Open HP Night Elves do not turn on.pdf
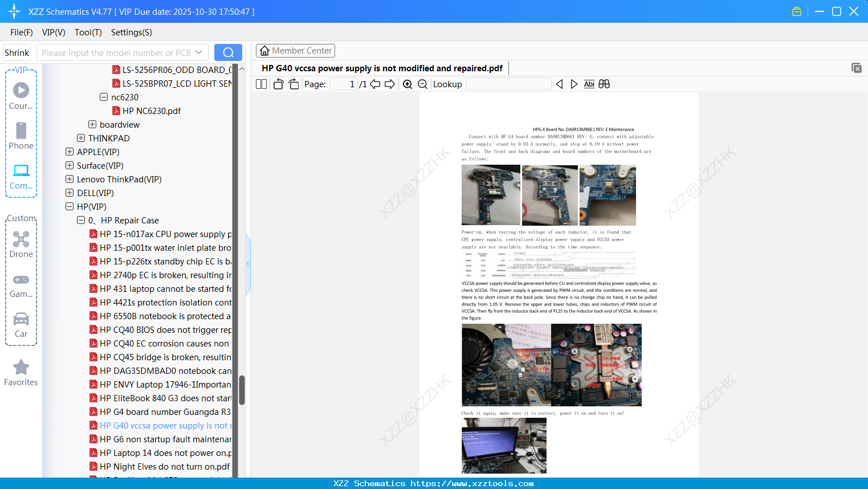 [160, 466]
